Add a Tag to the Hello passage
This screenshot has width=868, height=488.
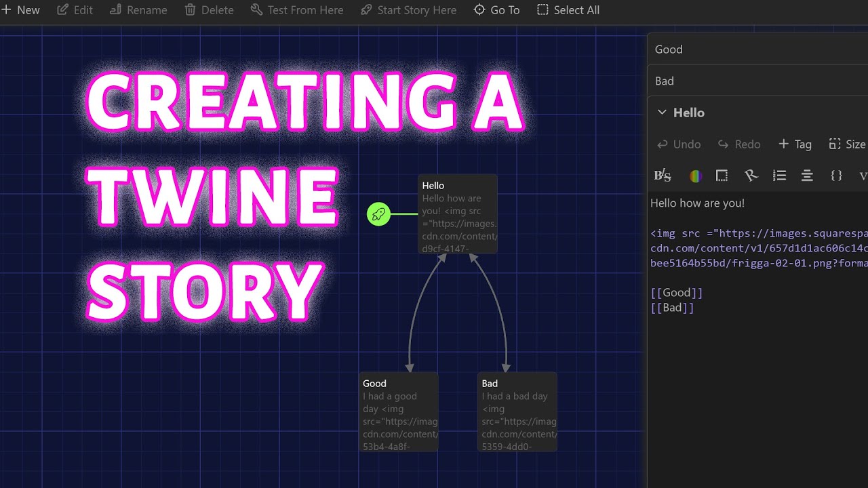click(795, 144)
